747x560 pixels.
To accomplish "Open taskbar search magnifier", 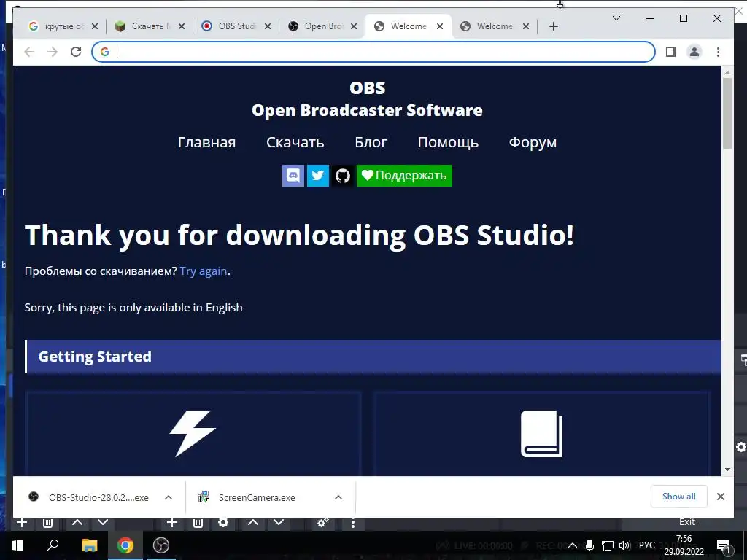I will pos(53,545).
